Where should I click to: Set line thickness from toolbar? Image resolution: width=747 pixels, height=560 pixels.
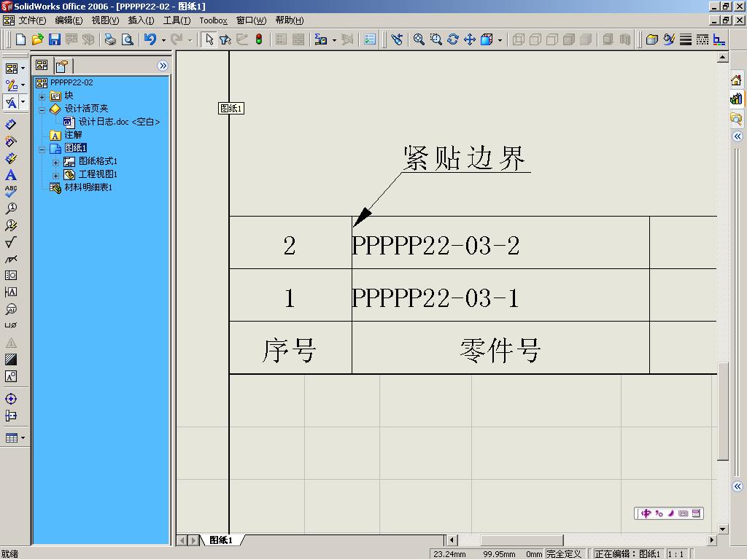coord(686,39)
